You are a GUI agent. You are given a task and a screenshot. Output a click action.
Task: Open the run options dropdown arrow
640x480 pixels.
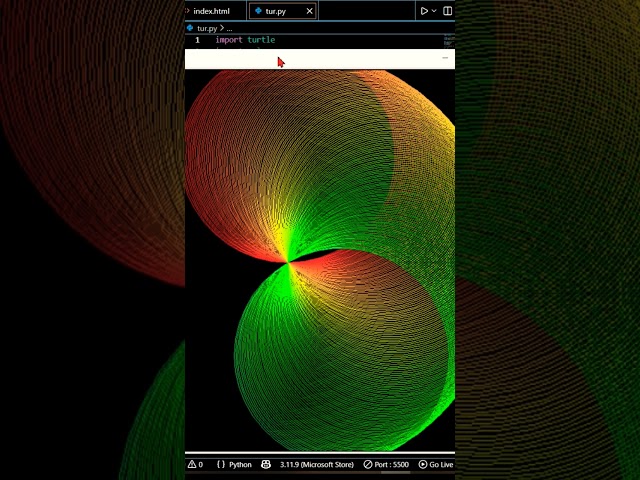coord(434,11)
